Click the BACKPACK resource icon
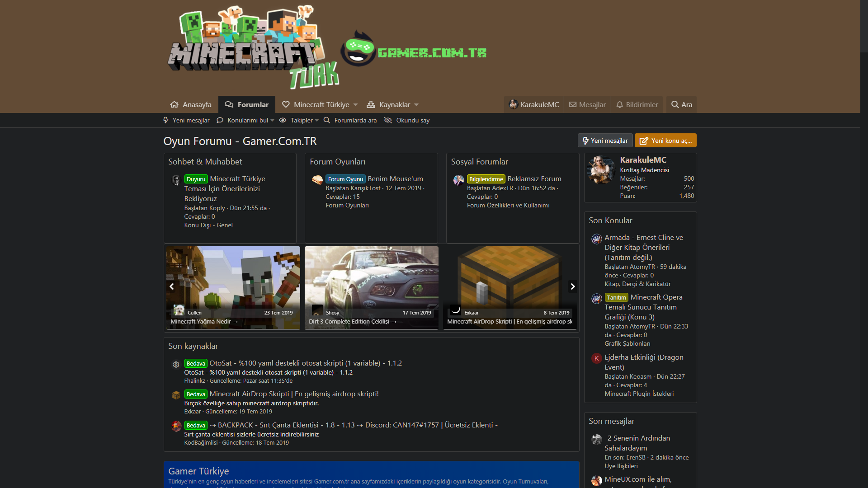Image resolution: width=868 pixels, height=488 pixels. click(x=176, y=426)
